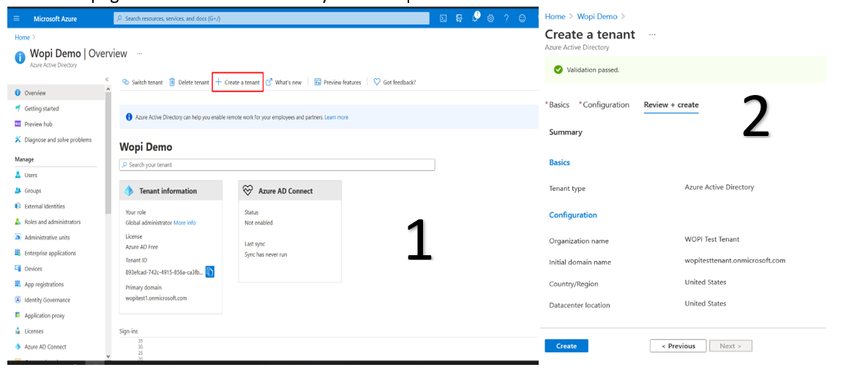Focus the Search your tenant field
This screenshot has height=370, width=868.
(277, 165)
